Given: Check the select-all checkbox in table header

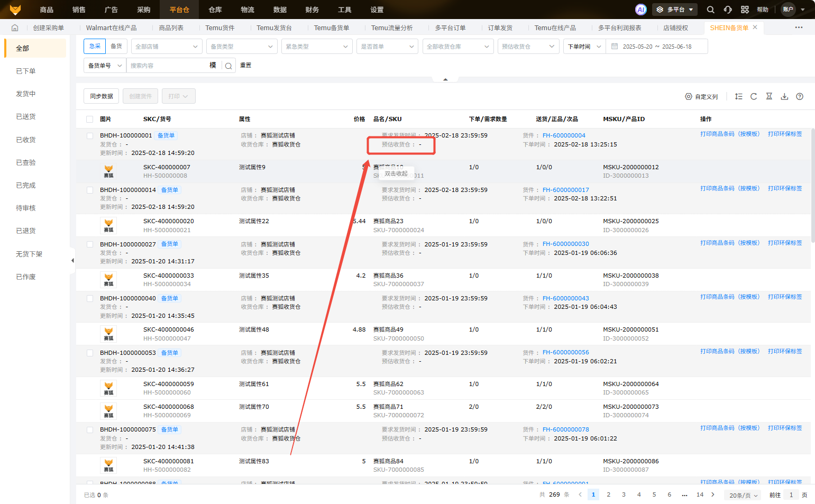Looking at the screenshot, I should pos(90,120).
